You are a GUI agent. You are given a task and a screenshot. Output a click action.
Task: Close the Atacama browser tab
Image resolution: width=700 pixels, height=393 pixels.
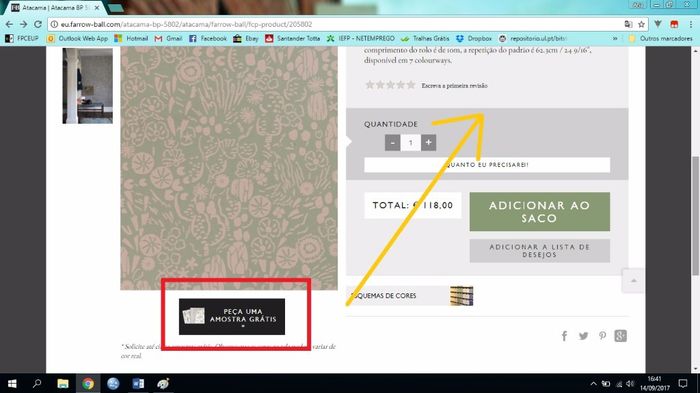(97, 8)
